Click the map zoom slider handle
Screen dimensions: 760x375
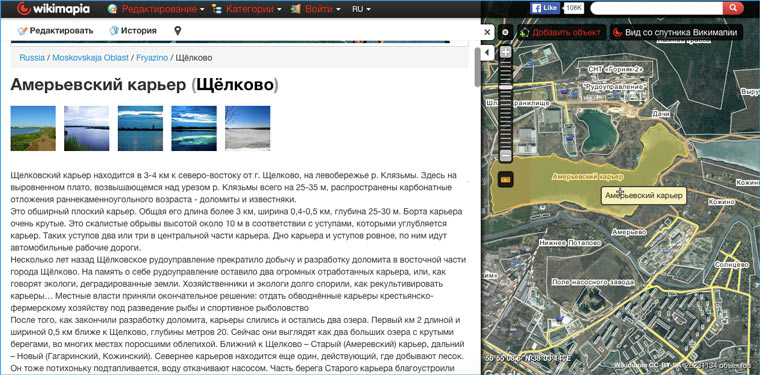tap(505, 87)
